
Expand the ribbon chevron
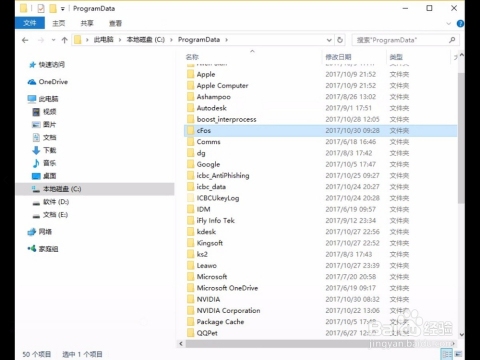coord(448,23)
